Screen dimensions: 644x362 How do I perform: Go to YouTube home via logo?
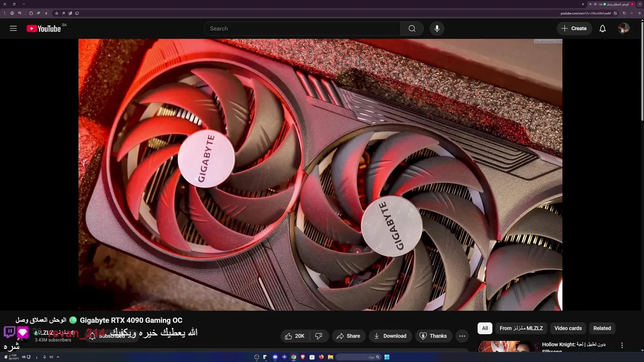pyautogui.click(x=44, y=29)
